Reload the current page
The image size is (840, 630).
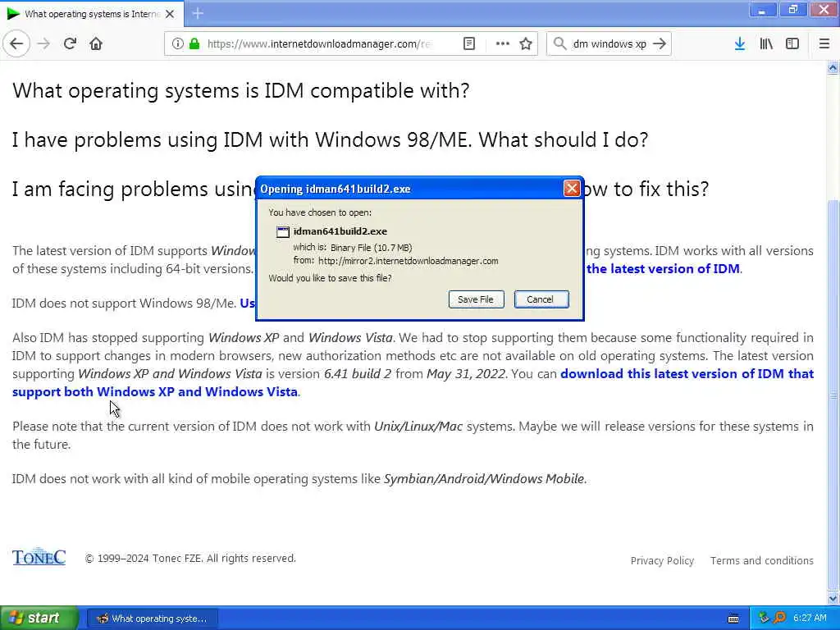71,44
